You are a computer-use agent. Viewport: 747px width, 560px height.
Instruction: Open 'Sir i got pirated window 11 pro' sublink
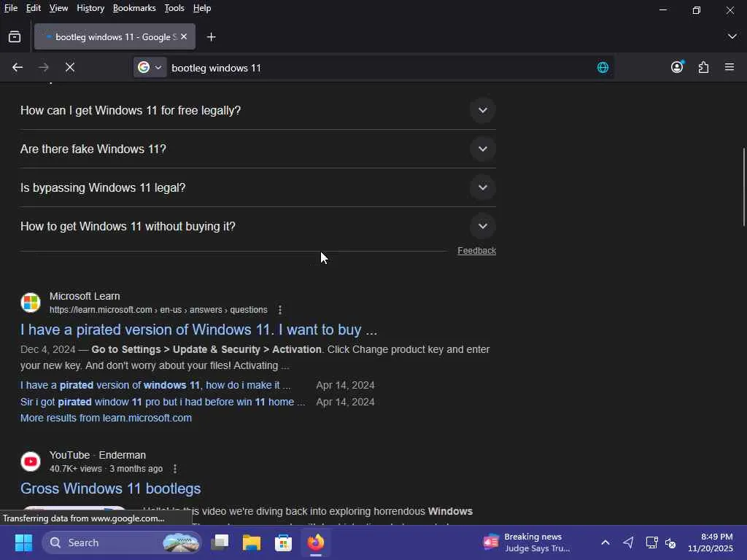coord(163,402)
